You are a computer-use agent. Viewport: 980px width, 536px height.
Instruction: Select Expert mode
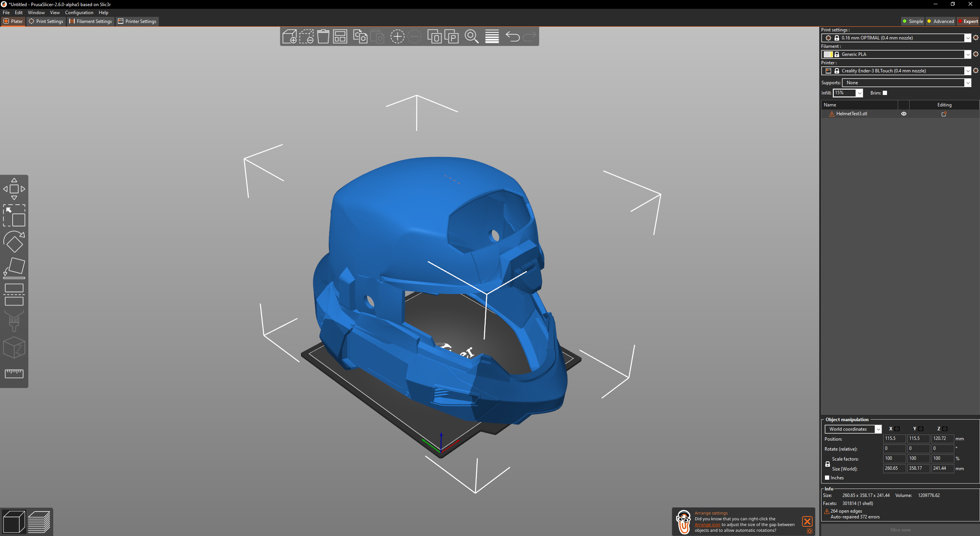click(x=968, y=21)
